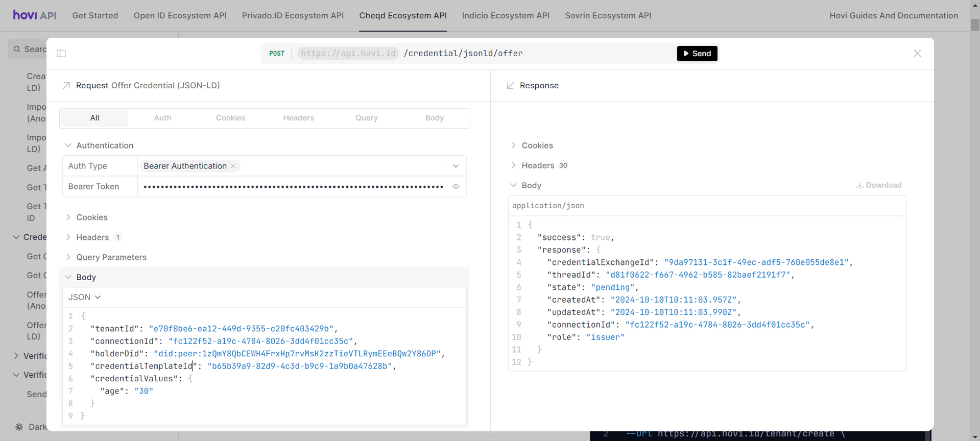Reveal the Bearer Token with eye icon
Screen dimensions: 980x441
point(456,187)
